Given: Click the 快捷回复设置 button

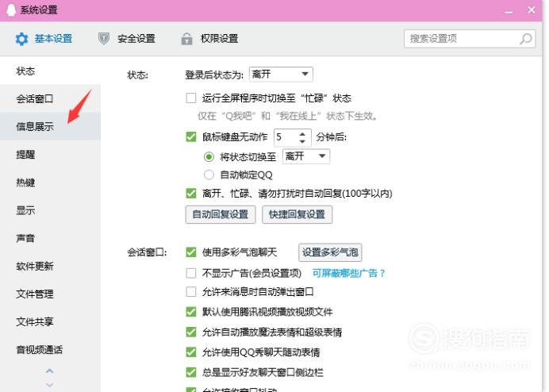Looking at the screenshot, I should [297, 214].
